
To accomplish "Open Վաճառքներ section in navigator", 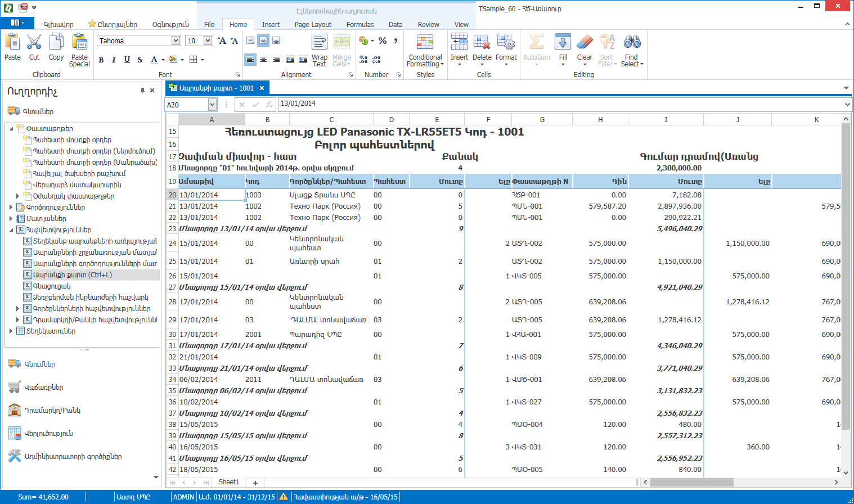I will tap(43, 387).
